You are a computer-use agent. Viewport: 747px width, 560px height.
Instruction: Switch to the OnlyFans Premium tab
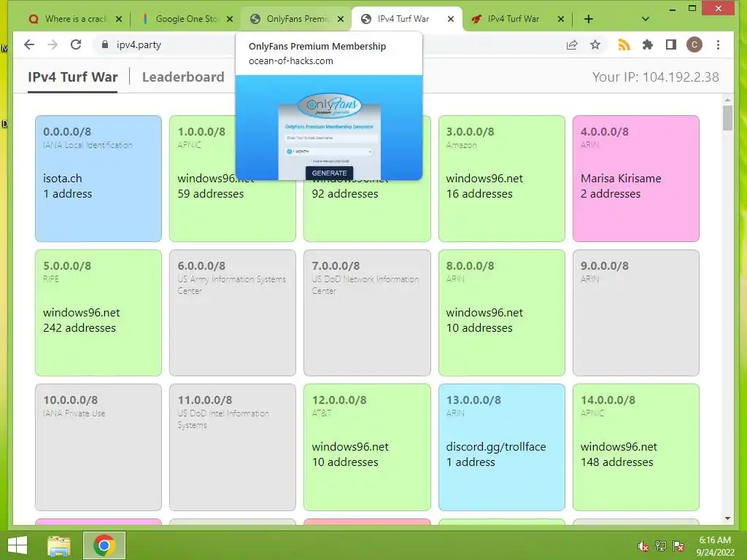[x=295, y=19]
